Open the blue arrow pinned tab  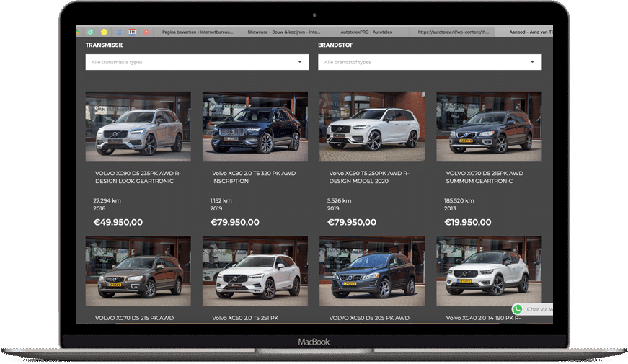[118, 32]
